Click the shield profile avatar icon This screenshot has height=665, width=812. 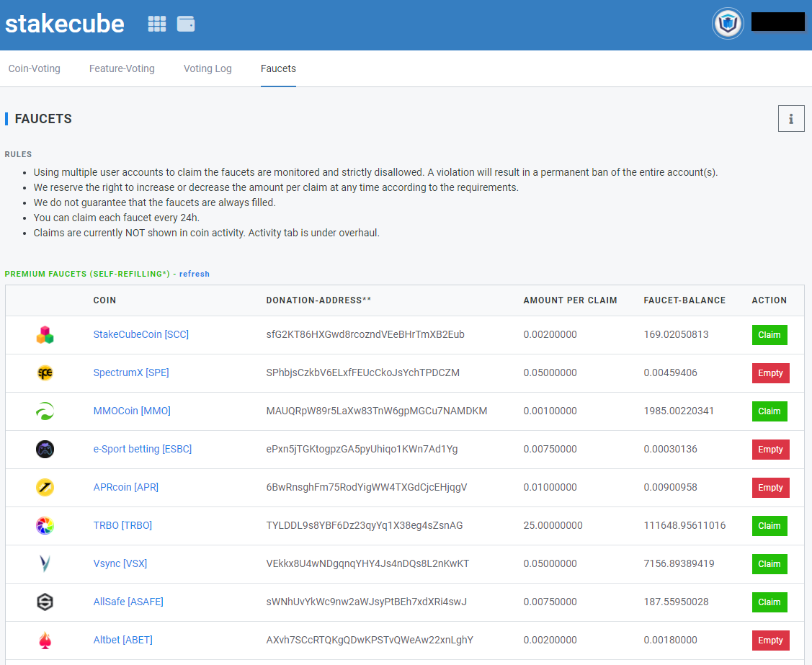tap(728, 23)
